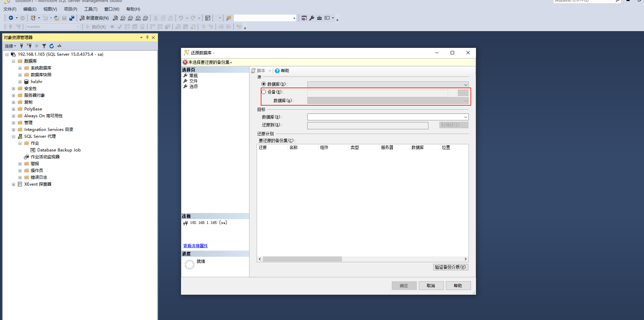Open the 工具(T) menu

coord(91,9)
